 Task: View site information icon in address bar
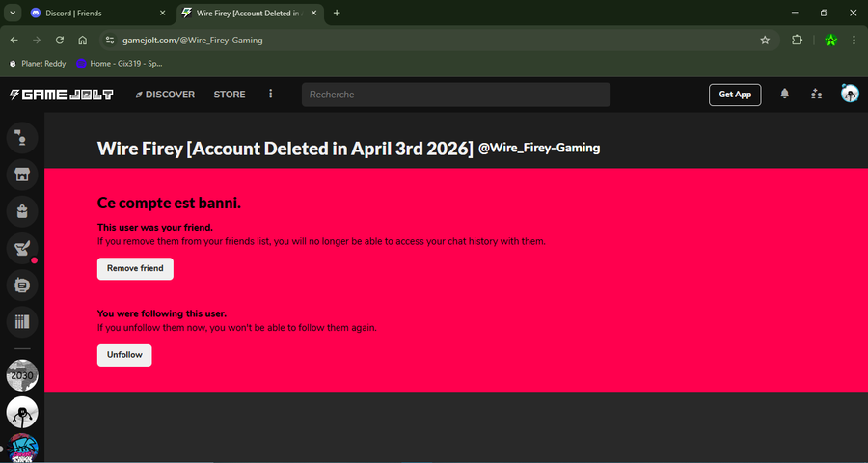pos(110,40)
